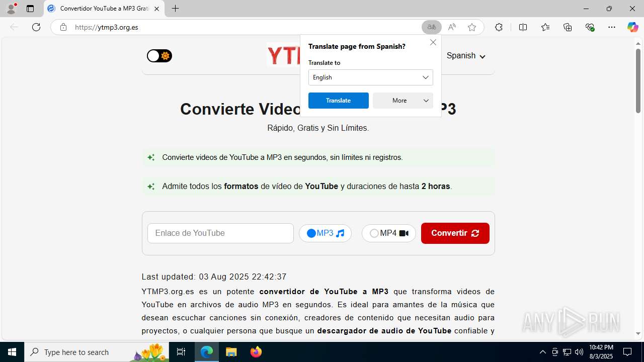Open the notification center icon
Viewport: 644px width, 362px height.
click(x=627, y=352)
